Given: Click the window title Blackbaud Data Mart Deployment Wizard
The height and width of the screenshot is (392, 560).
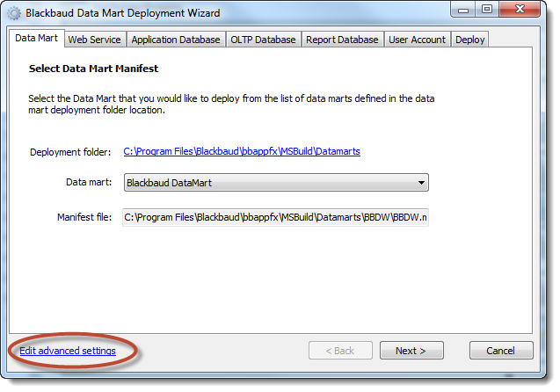Looking at the screenshot, I should click(123, 13).
